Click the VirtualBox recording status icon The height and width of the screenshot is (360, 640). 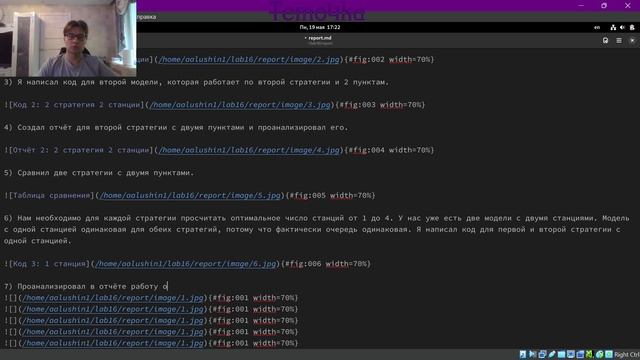580,355
